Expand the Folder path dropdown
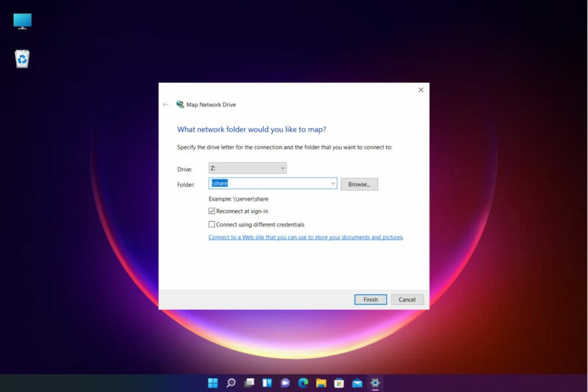Image resolution: width=588 pixels, height=392 pixels. pos(332,183)
